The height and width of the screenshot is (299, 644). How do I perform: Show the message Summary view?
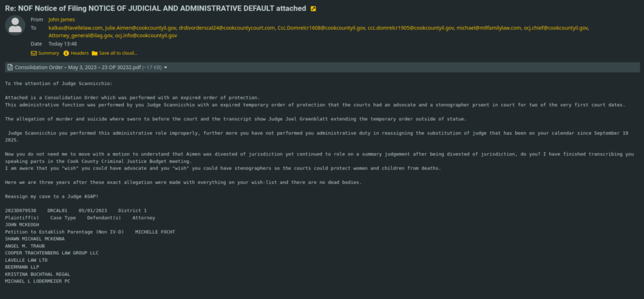click(x=48, y=53)
